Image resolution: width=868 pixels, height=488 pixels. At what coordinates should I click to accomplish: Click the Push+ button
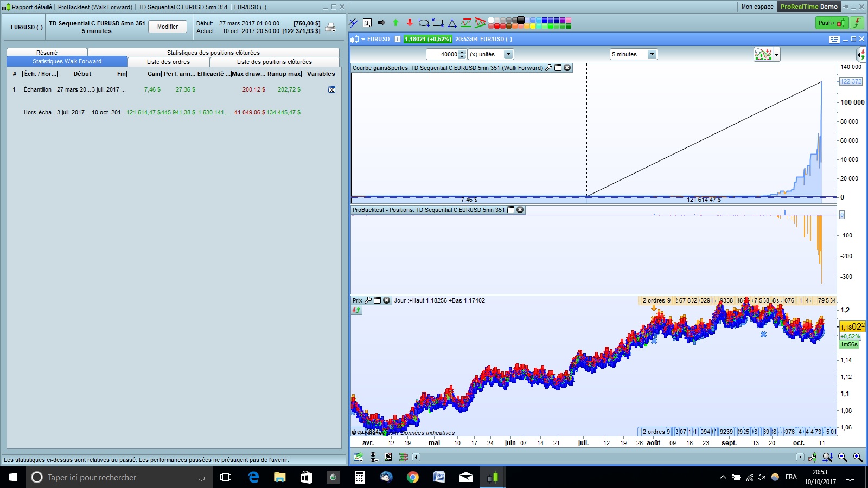click(832, 23)
